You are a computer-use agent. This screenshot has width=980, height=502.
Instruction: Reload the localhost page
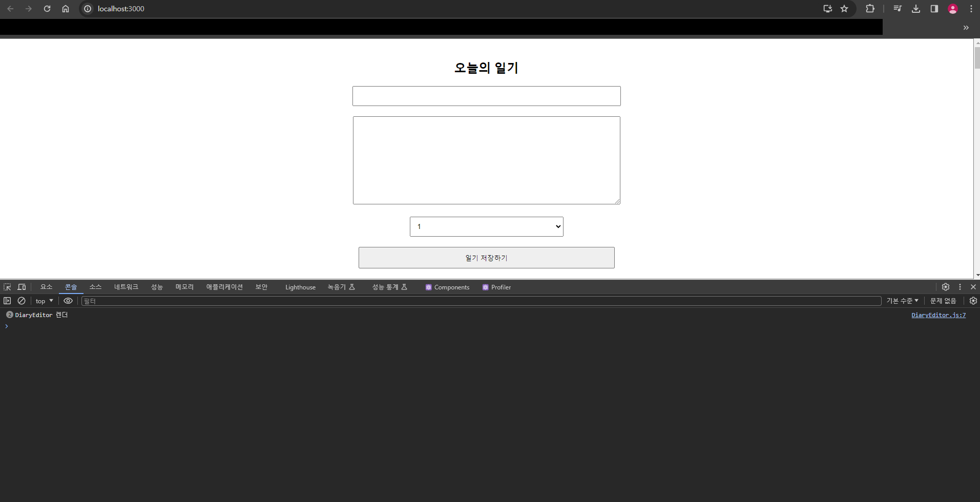[x=47, y=9]
